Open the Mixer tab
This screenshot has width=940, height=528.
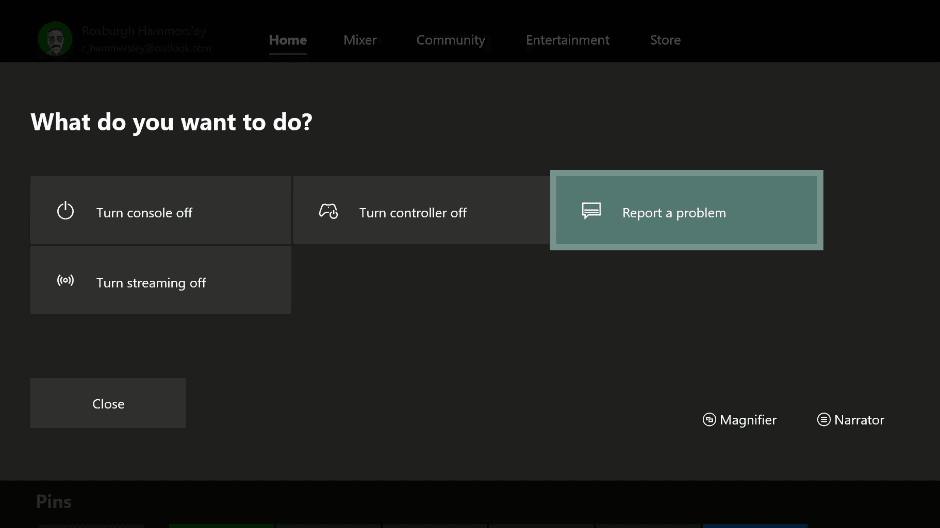[x=360, y=40]
